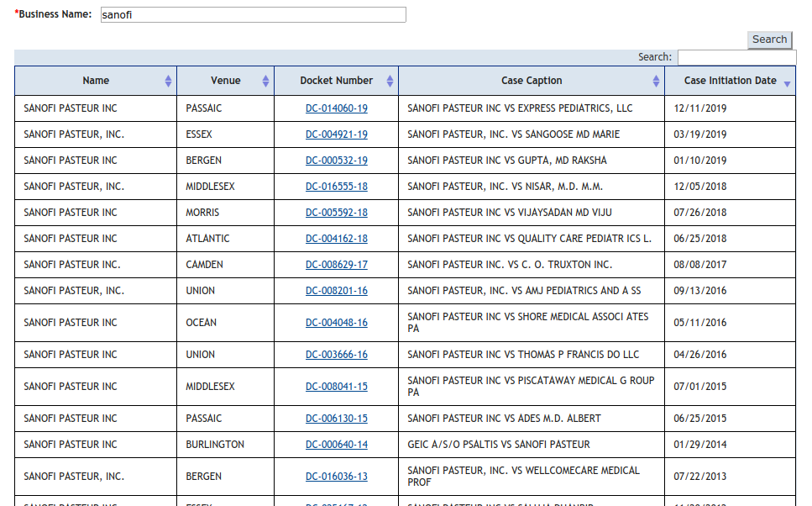The width and height of the screenshot is (812, 506).
Task: Open docket link DC-003666-16
Action: click(x=337, y=355)
